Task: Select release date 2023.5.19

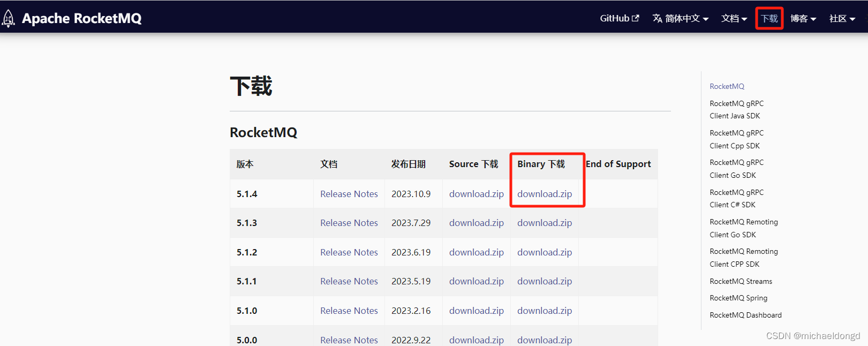Action: tap(411, 281)
